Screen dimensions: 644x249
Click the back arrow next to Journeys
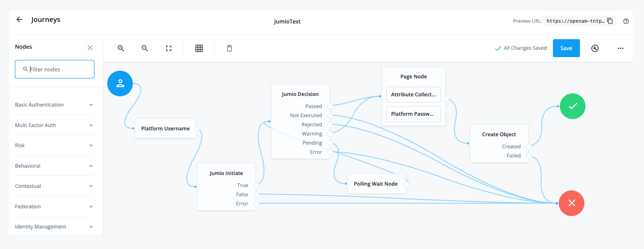point(19,20)
